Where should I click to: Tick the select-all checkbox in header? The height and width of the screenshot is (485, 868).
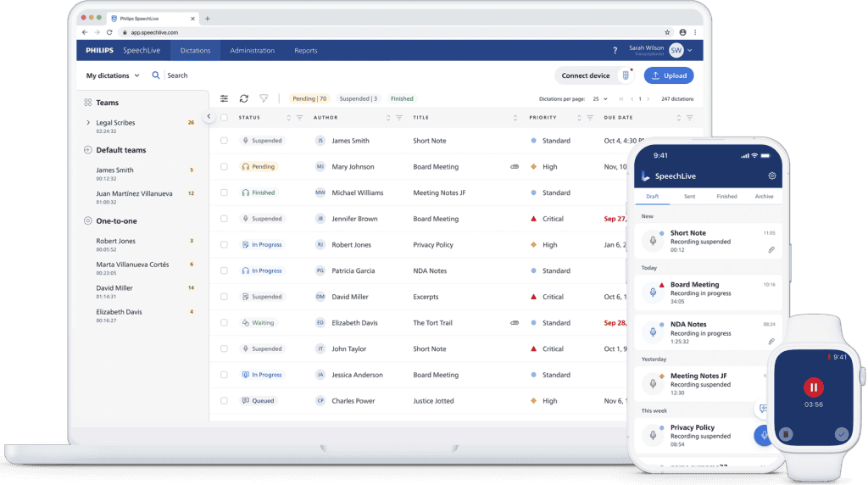tap(224, 118)
